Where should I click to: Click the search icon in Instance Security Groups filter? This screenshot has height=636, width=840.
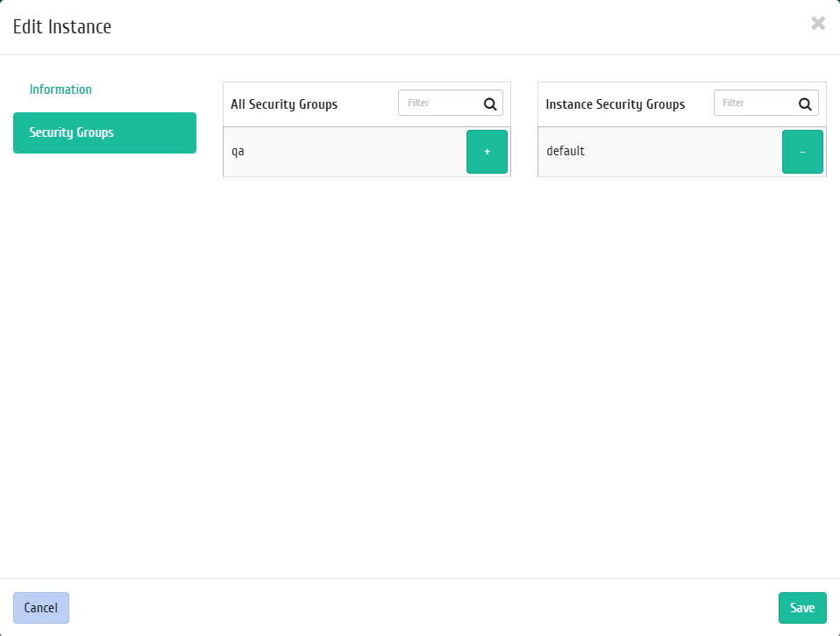coord(805,104)
